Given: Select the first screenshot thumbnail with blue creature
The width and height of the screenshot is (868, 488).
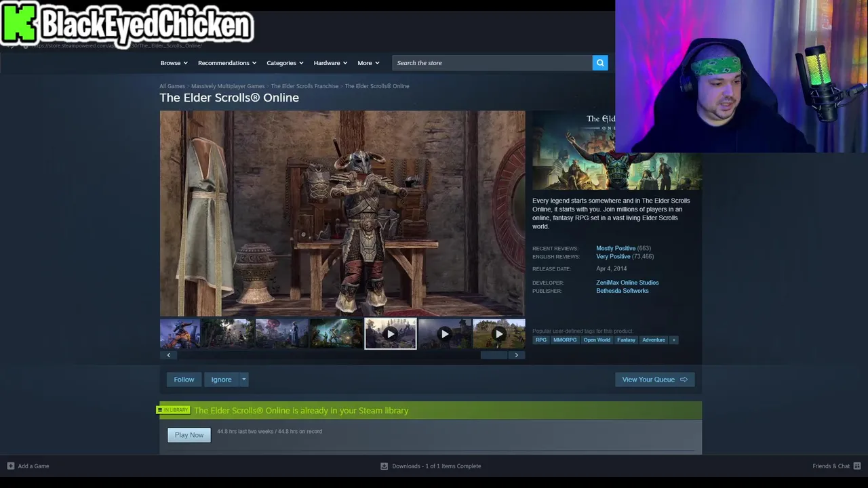Looking at the screenshot, I should tap(180, 334).
